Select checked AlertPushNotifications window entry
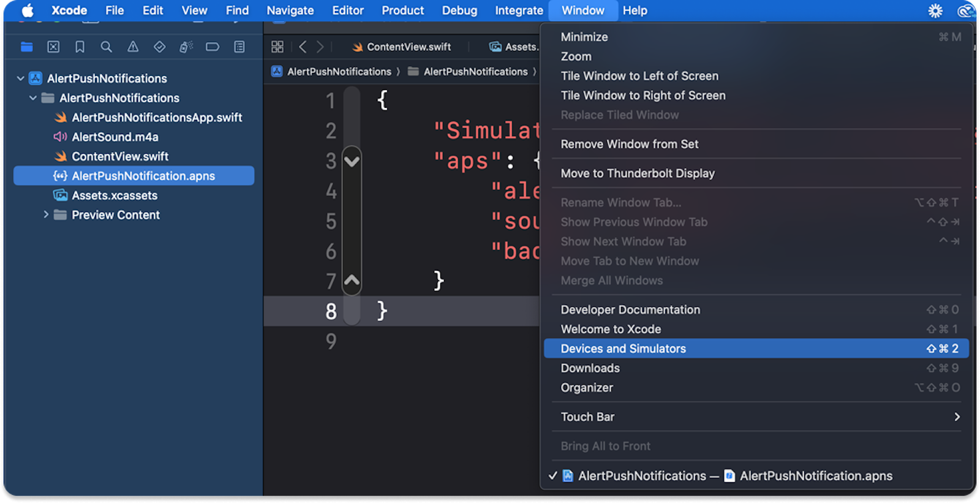The height and width of the screenshot is (503, 980). (x=756, y=476)
